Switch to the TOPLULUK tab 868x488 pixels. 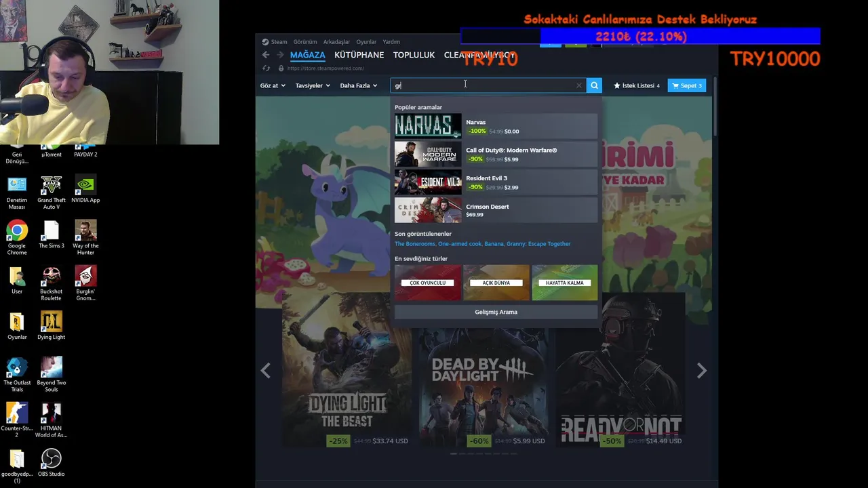[414, 55]
